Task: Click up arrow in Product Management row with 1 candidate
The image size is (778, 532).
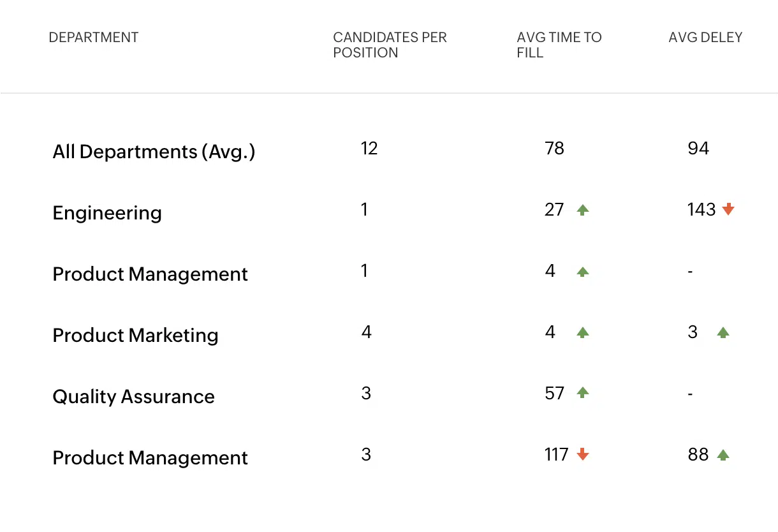Action: click(x=582, y=272)
